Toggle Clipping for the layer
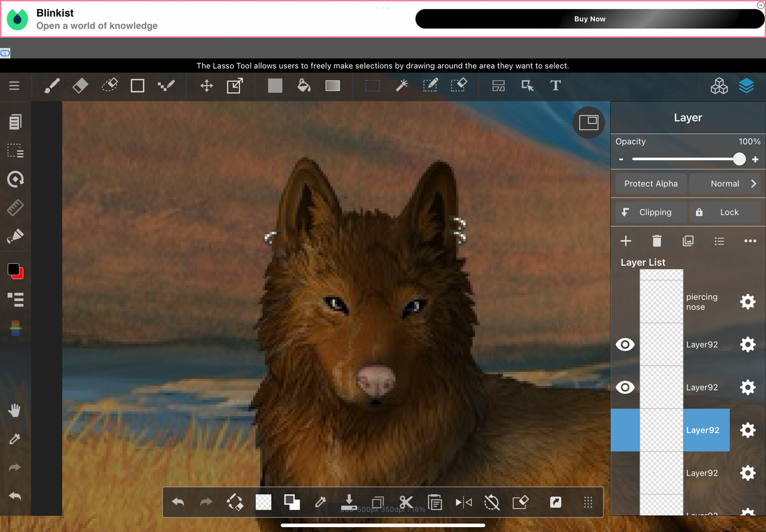The image size is (766, 532). pyautogui.click(x=651, y=212)
